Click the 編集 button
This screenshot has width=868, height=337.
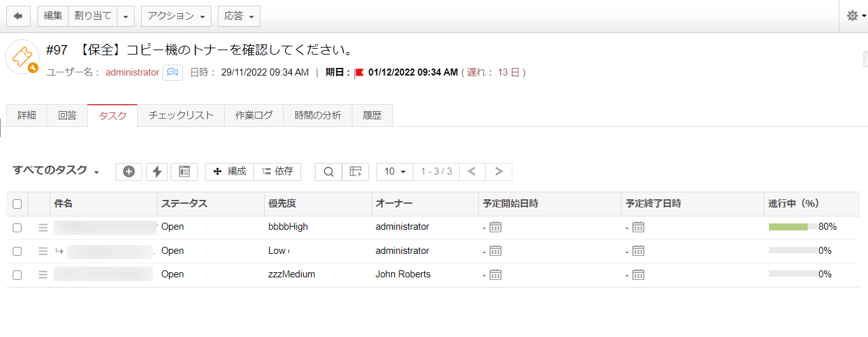(x=53, y=17)
